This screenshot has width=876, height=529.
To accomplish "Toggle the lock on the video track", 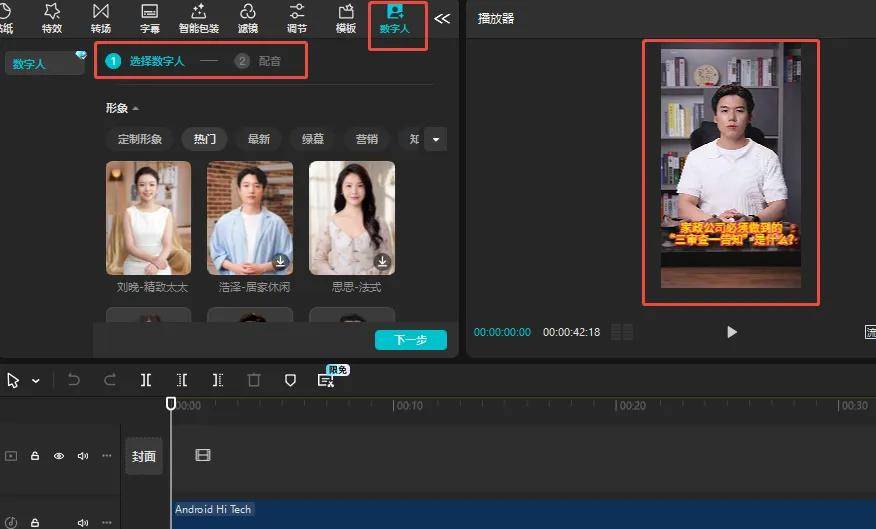I will pyautogui.click(x=35, y=456).
